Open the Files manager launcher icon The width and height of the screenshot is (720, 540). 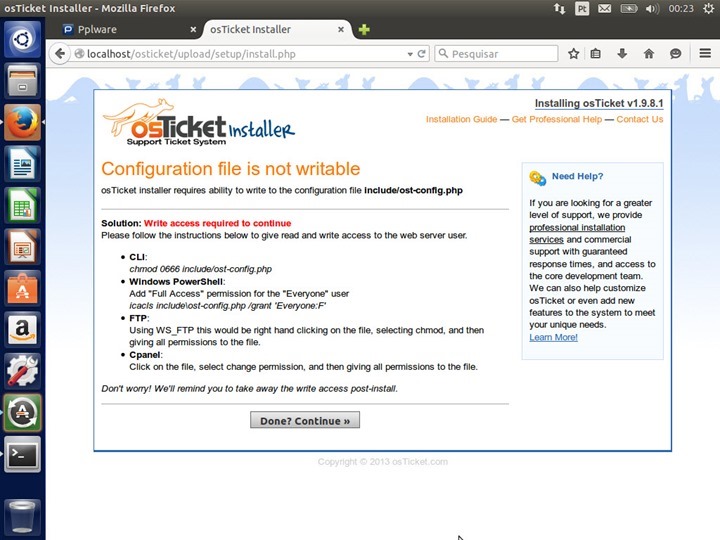(22, 81)
